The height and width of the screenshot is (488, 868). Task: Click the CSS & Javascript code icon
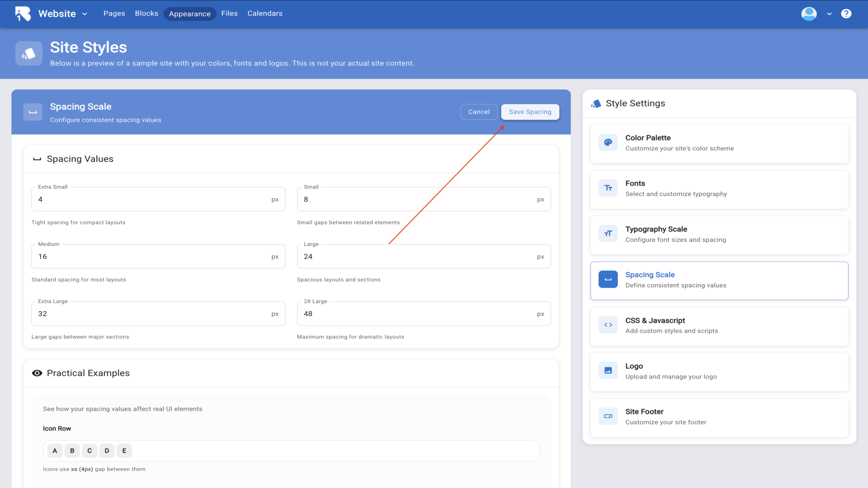click(608, 325)
